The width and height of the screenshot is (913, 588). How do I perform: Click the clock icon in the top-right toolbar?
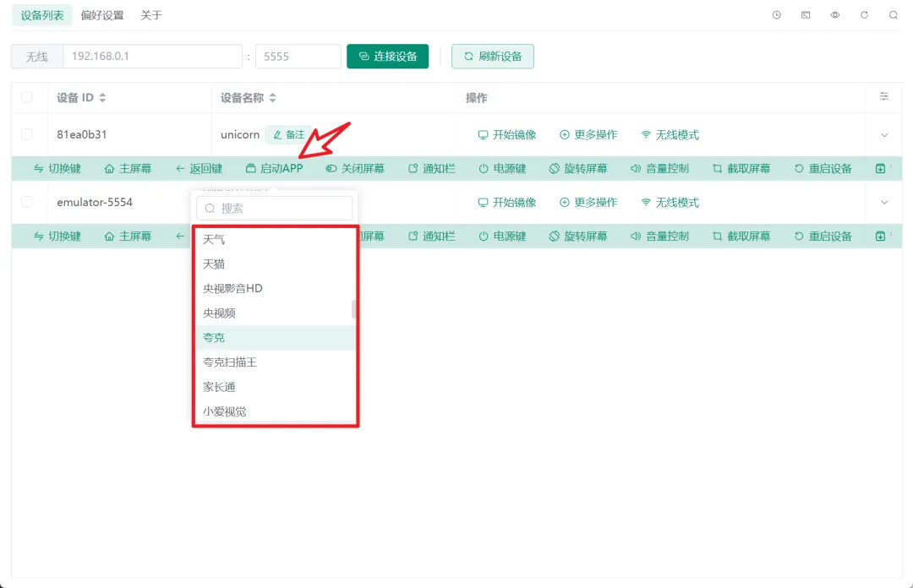777,15
